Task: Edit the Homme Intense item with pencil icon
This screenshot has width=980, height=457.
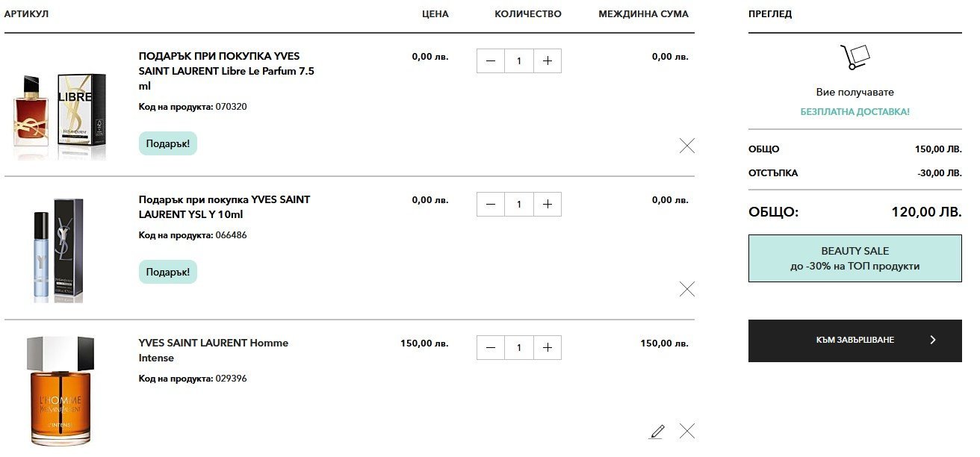Action: tap(657, 431)
